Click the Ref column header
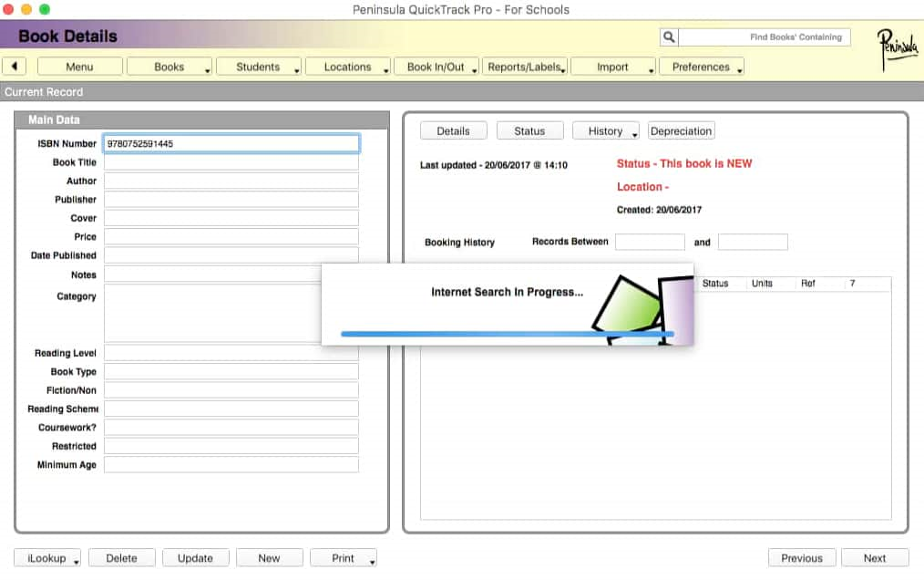Image resolution: width=924 pixels, height=580 pixels. 808,284
